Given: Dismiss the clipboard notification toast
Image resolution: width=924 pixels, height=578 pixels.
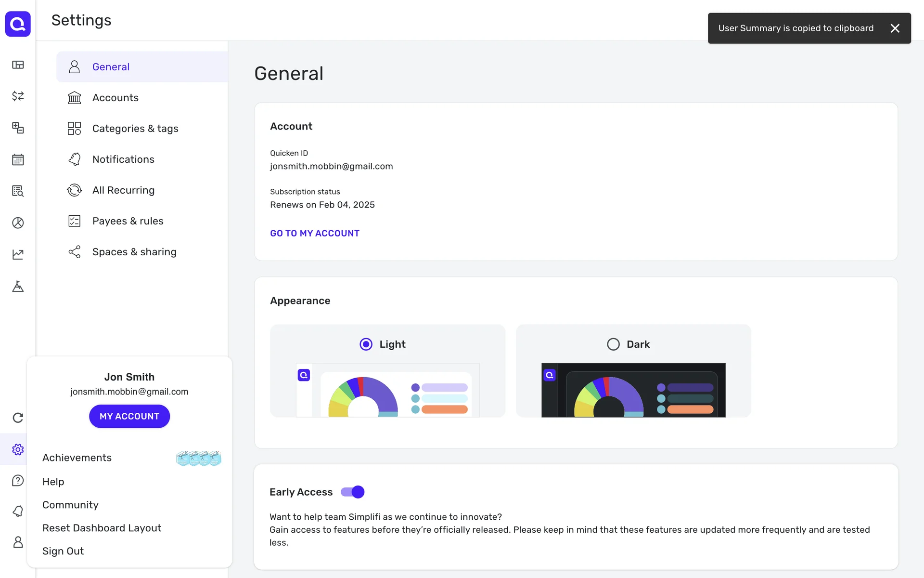Looking at the screenshot, I should tap(895, 28).
